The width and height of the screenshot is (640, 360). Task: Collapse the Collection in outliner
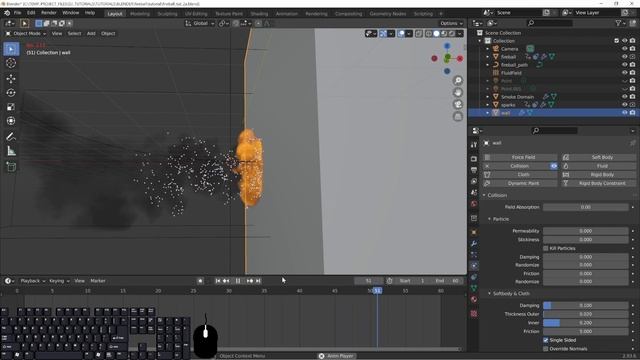480,41
